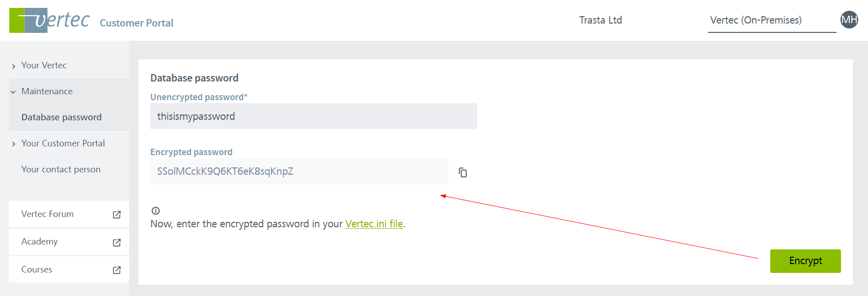Image resolution: width=868 pixels, height=296 pixels.
Task: Open Your contact person page
Action: tap(61, 169)
